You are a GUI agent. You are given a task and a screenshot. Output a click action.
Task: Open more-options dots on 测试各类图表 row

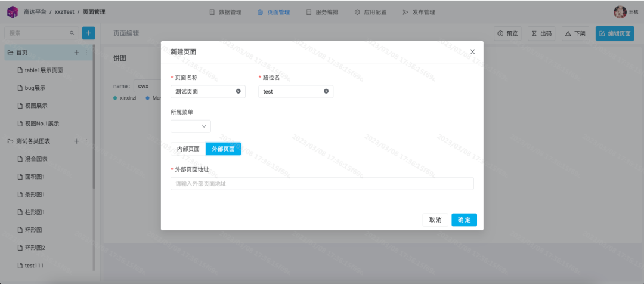click(86, 141)
